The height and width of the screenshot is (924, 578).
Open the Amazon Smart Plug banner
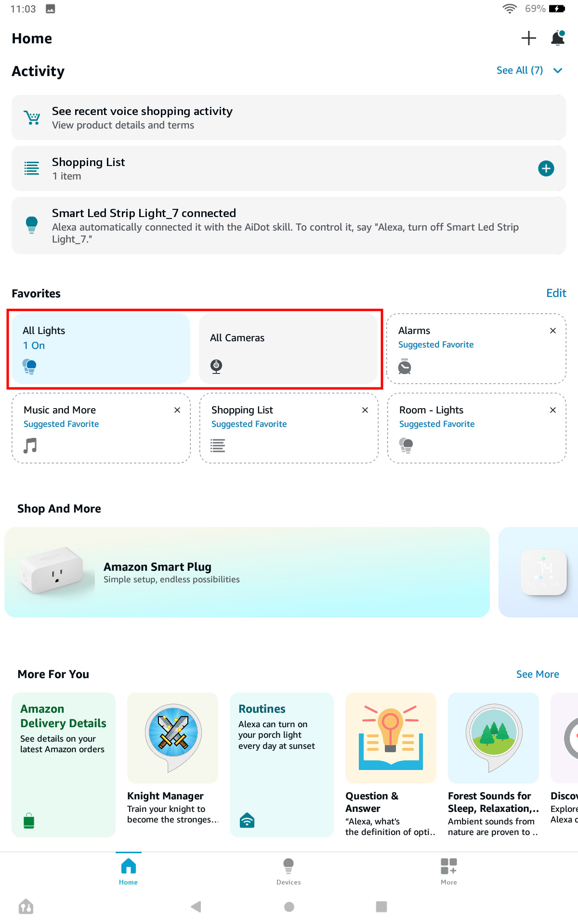(247, 572)
